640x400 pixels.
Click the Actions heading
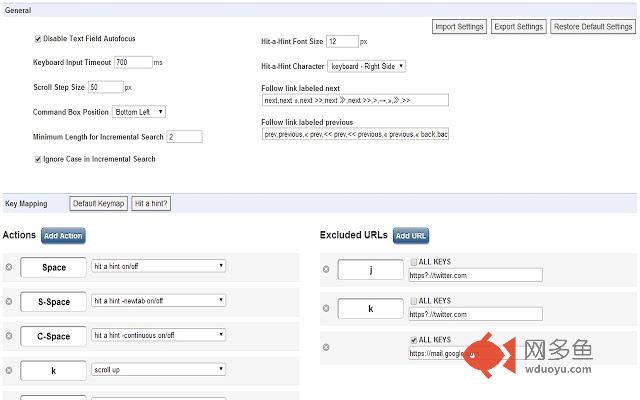tap(19, 235)
